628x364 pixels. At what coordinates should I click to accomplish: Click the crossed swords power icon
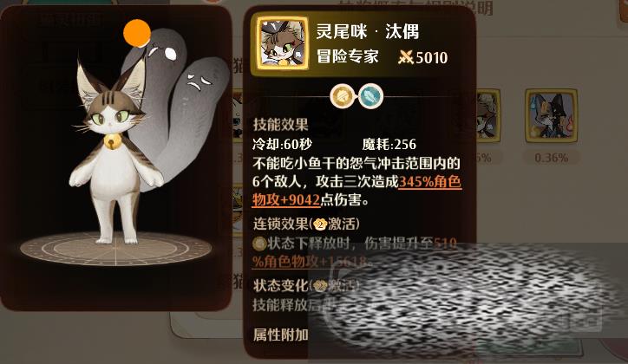click(405, 57)
